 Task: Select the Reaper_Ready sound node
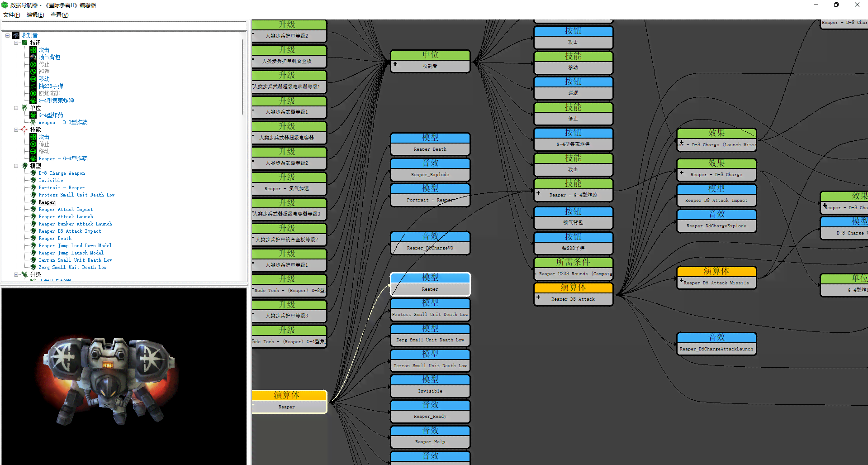point(430,411)
